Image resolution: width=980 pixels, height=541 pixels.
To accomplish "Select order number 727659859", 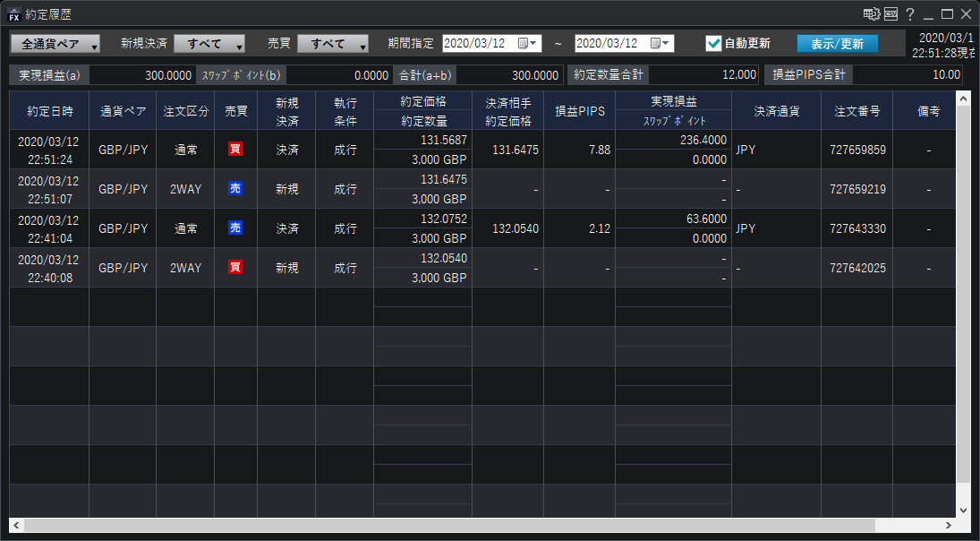I will tap(856, 150).
